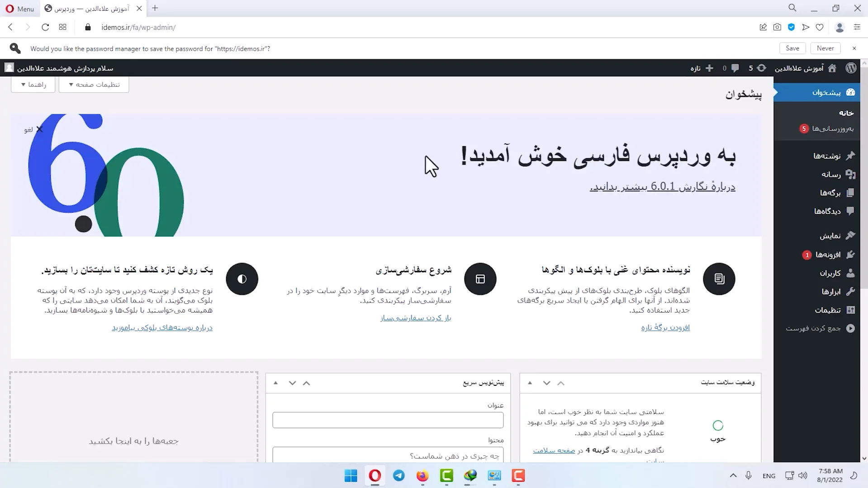Move the Quick Draft box up
868x488 pixels.
(x=306, y=383)
